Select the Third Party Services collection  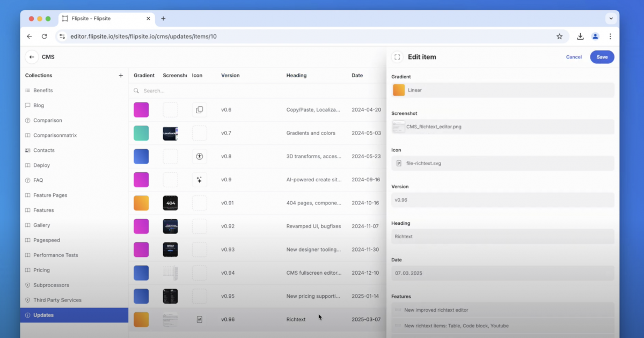pos(74,300)
